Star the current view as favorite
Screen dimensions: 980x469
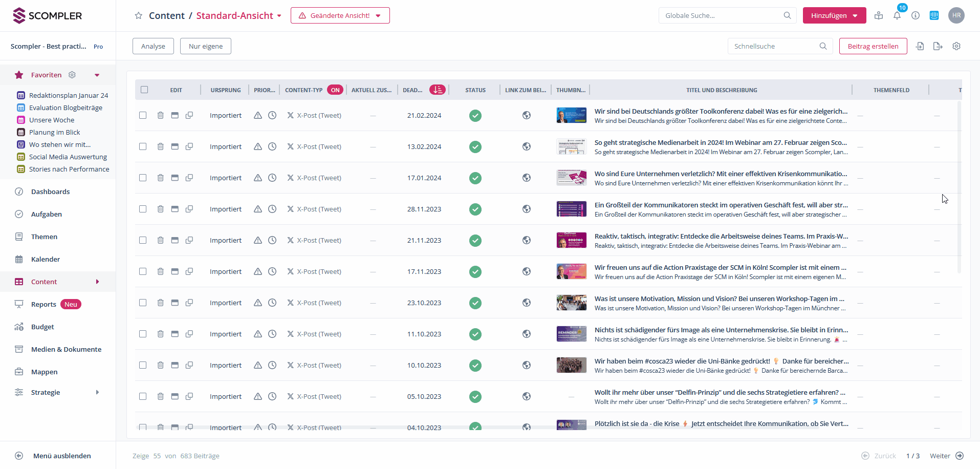click(138, 16)
